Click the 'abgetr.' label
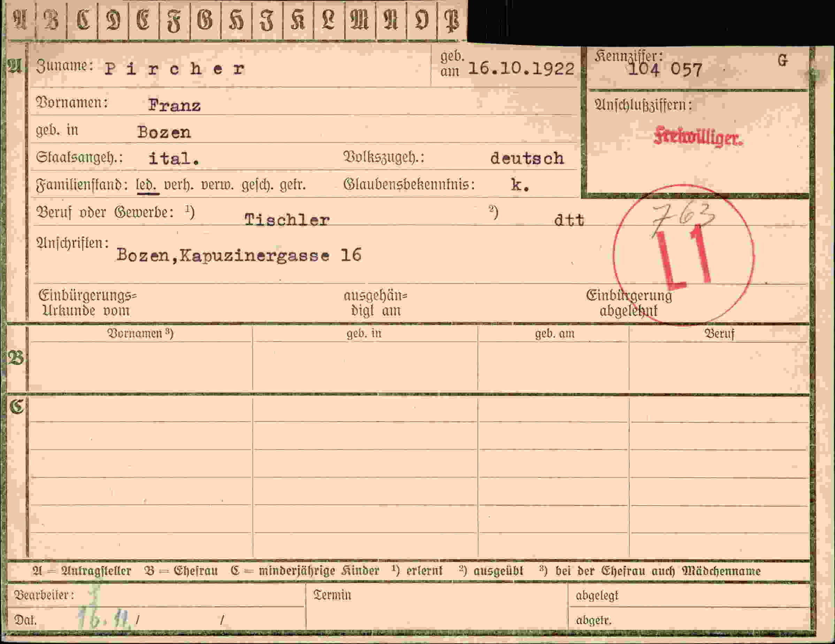This screenshot has height=644, width=835. 594,620
